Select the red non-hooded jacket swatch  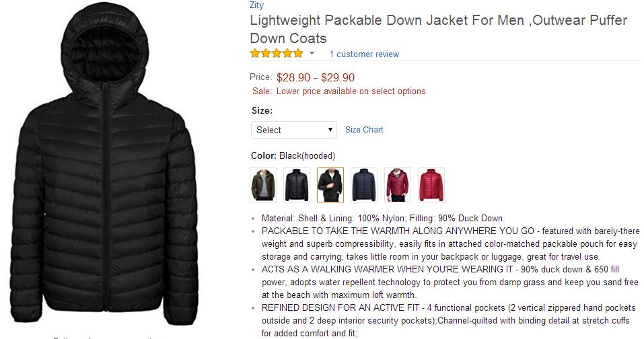coord(431,185)
